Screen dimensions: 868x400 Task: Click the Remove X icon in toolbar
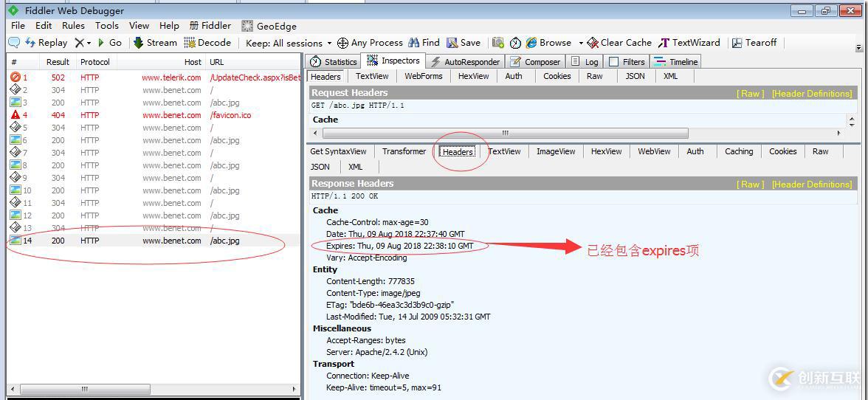(x=79, y=43)
